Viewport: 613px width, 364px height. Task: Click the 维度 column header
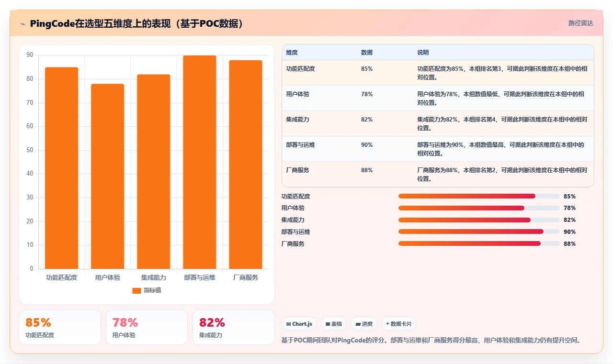[292, 53]
